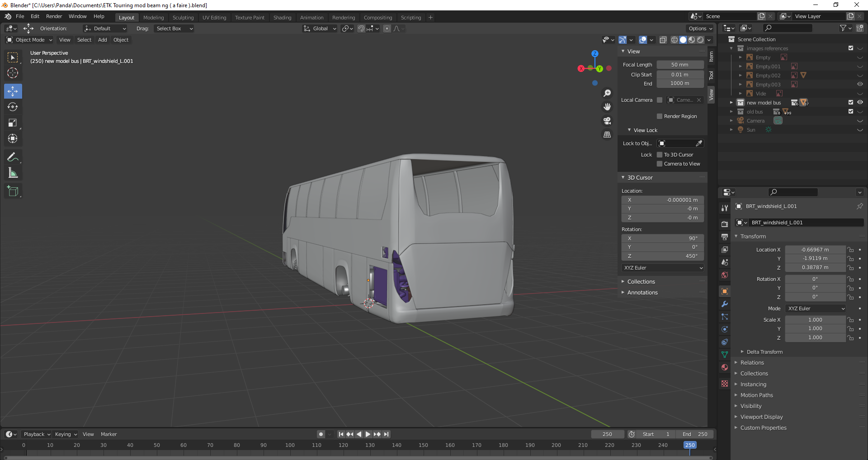Image resolution: width=868 pixels, height=460 pixels.
Task: Open the Options dropdown in header
Action: (x=700, y=28)
